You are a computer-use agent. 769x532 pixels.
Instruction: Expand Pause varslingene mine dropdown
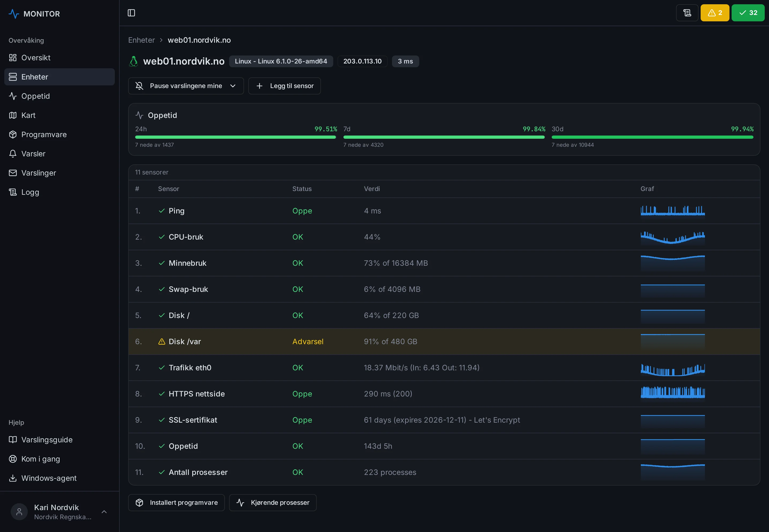(186, 86)
